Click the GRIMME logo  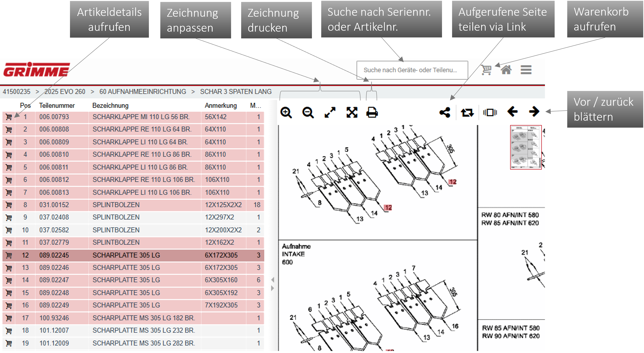(x=36, y=69)
